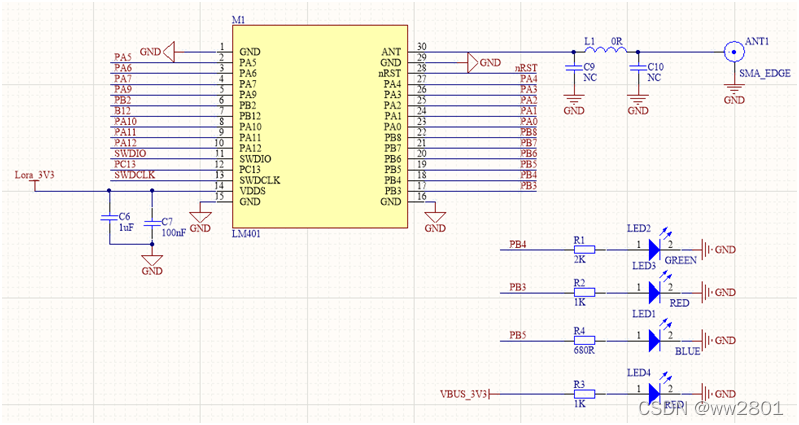Click the ground bar symbol after LED1
Viewport: 799px width, 425px height.
click(x=707, y=340)
